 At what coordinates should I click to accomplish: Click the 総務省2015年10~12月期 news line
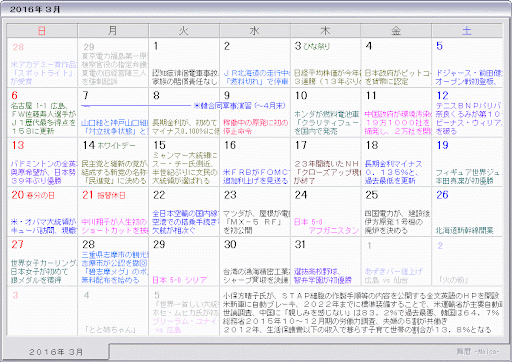click(x=335, y=321)
